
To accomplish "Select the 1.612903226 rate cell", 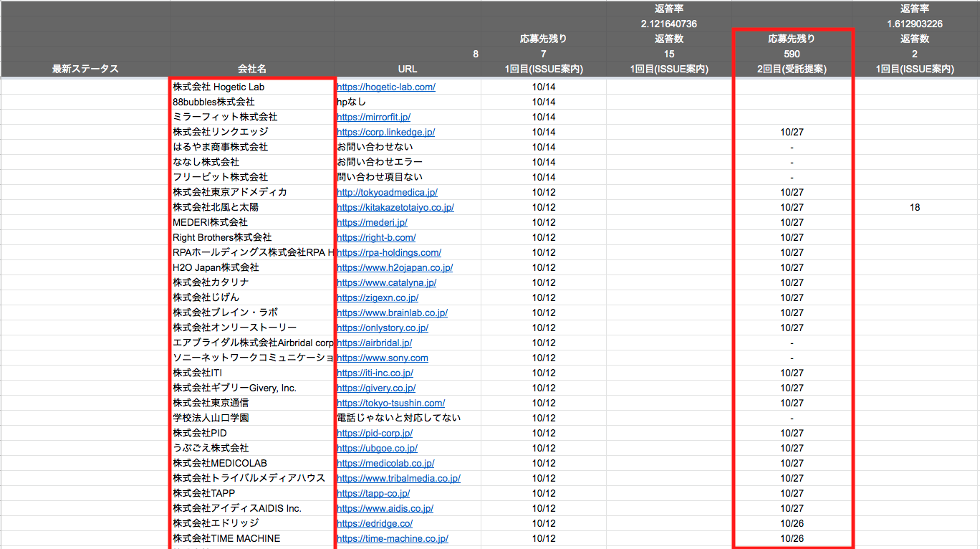I will tap(915, 24).
